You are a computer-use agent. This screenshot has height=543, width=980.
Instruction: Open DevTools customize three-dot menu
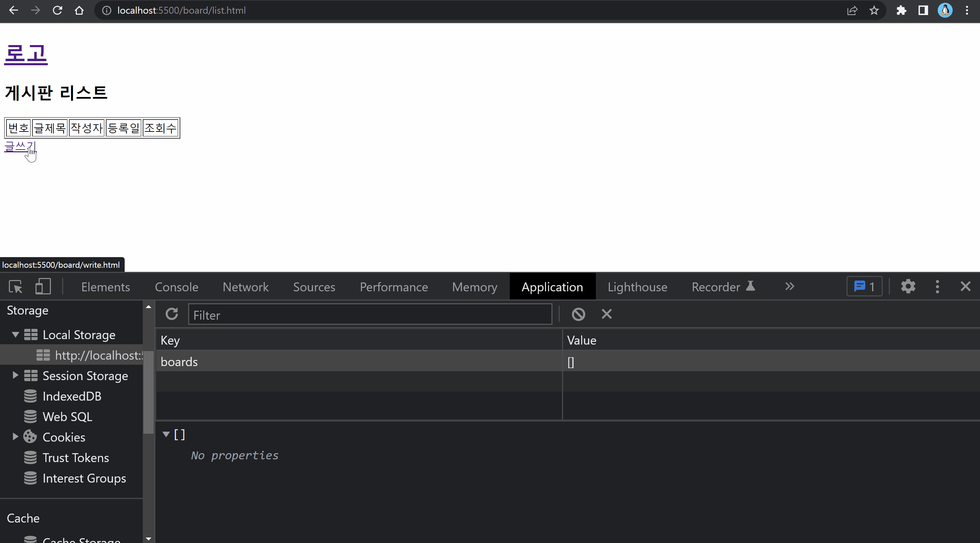pos(937,287)
